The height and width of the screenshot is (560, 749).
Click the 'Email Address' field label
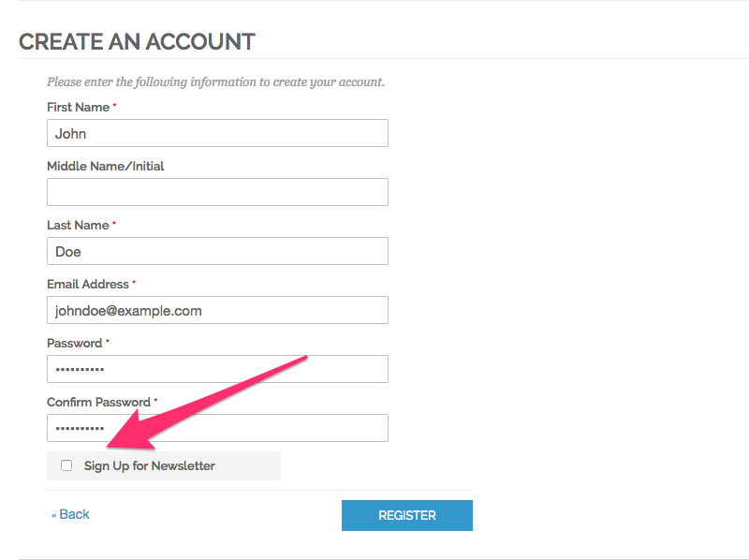(88, 284)
